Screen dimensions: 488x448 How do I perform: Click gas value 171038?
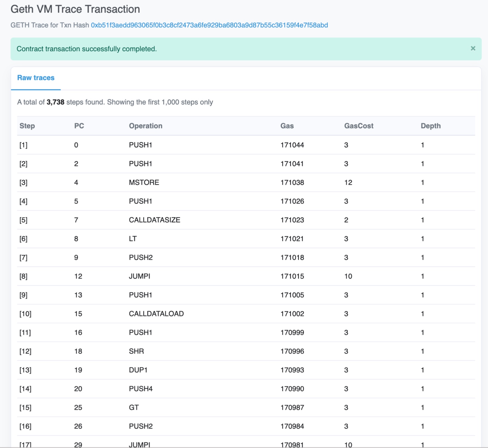(x=292, y=183)
